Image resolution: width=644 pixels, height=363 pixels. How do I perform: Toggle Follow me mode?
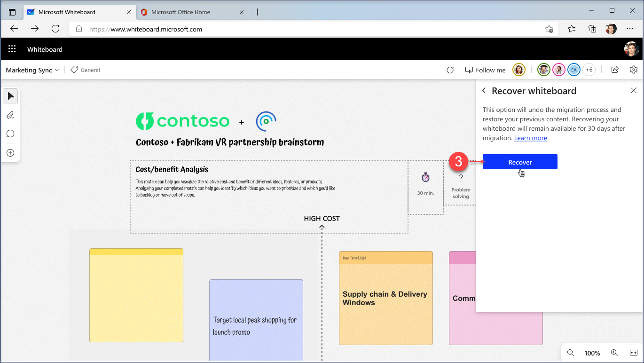tap(485, 70)
